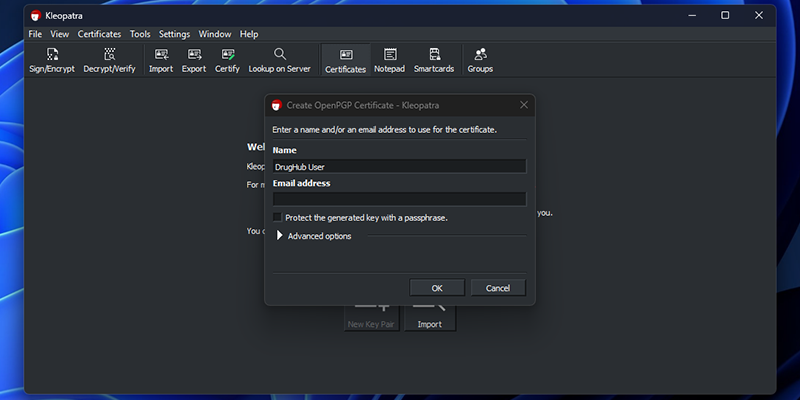Minimize the Kleopatra window

coord(692,15)
